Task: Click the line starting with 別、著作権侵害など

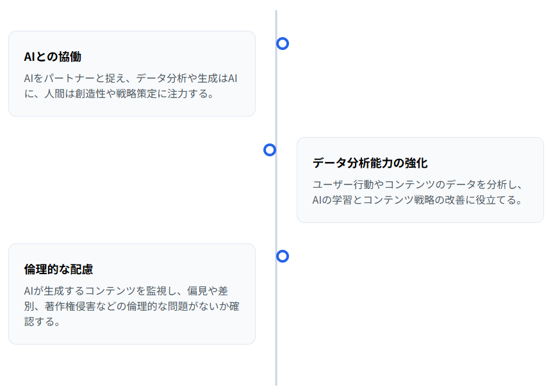Action: coord(131,306)
